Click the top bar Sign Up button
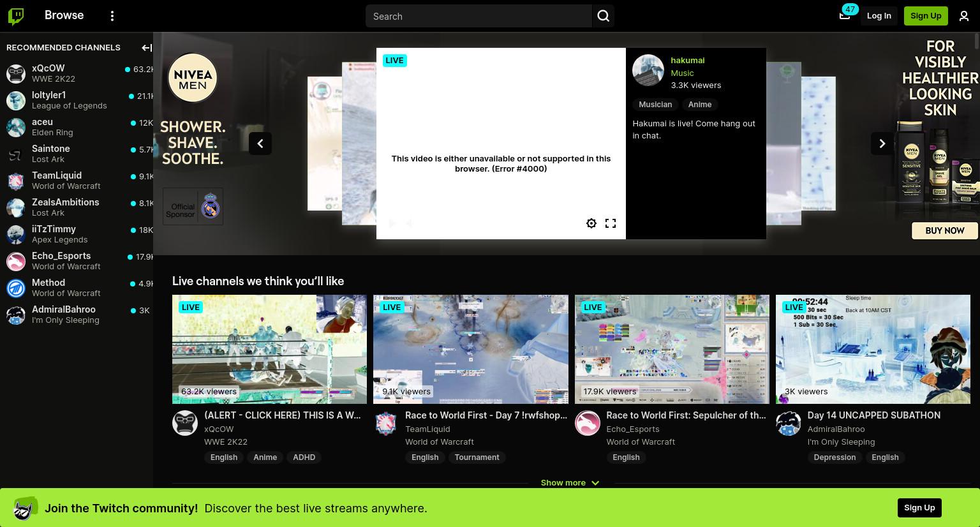 click(x=926, y=16)
